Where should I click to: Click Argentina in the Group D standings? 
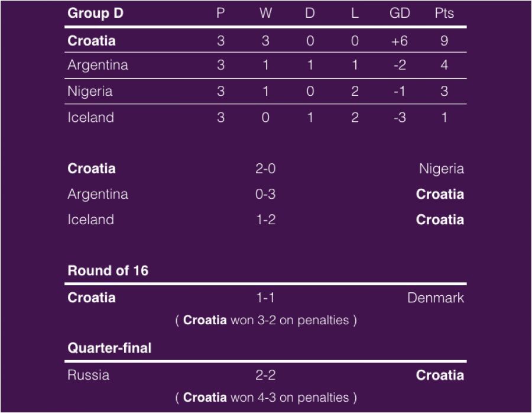(98, 65)
